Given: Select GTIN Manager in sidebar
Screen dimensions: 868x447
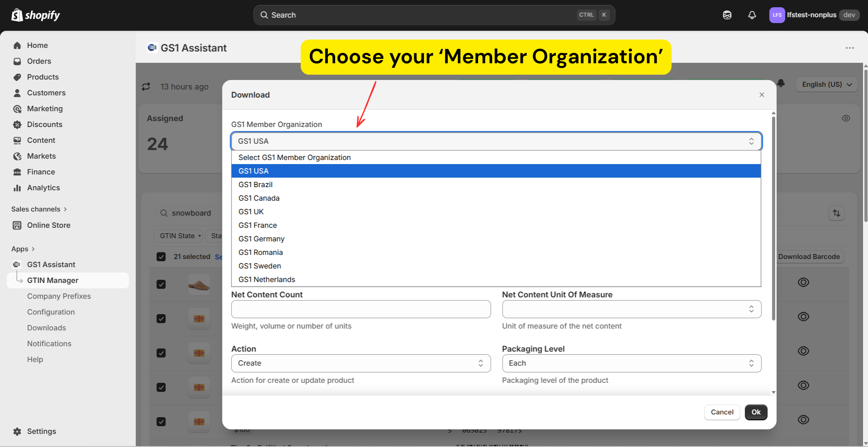Looking at the screenshot, I should click(68, 280).
